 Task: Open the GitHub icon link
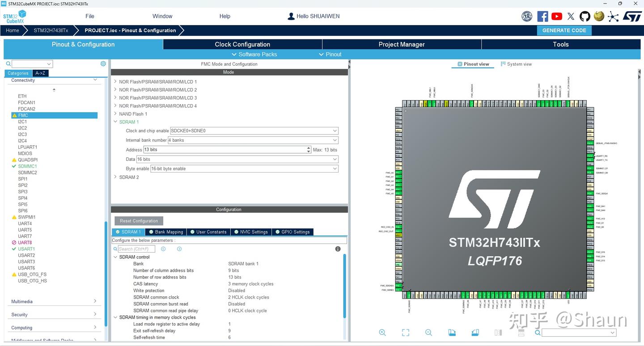click(585, 17)
